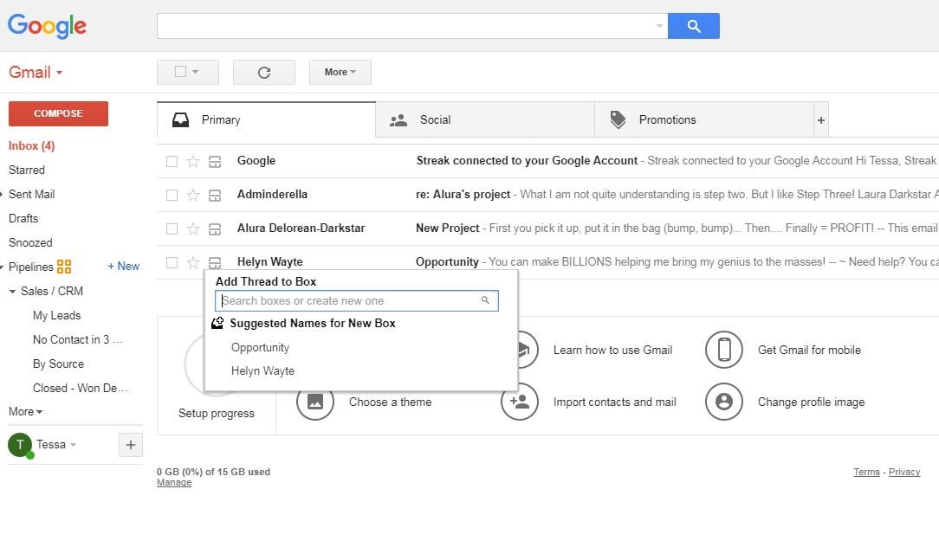Choose the suggested box name Opportunity
Image resolution: width=939 pixels, height=560 pixels.
(x=260, y=348)
